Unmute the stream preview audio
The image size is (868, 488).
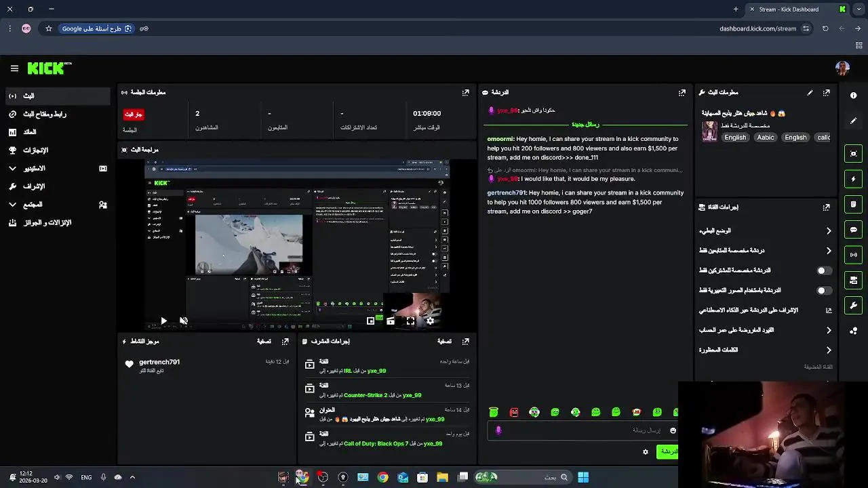[x=183, y=321]
